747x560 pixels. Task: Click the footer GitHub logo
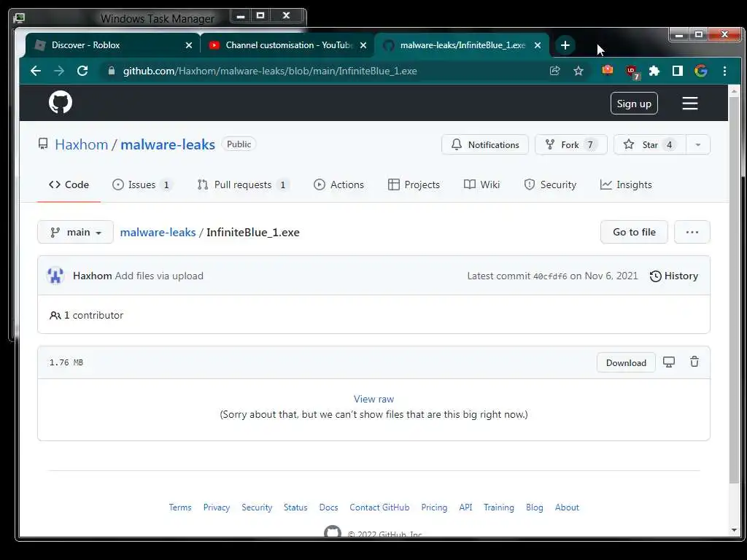333,532
